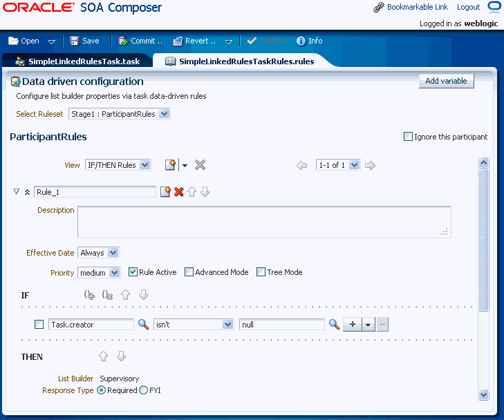
Task: Click the Supervisory list builder text
Action: (119, 379)
